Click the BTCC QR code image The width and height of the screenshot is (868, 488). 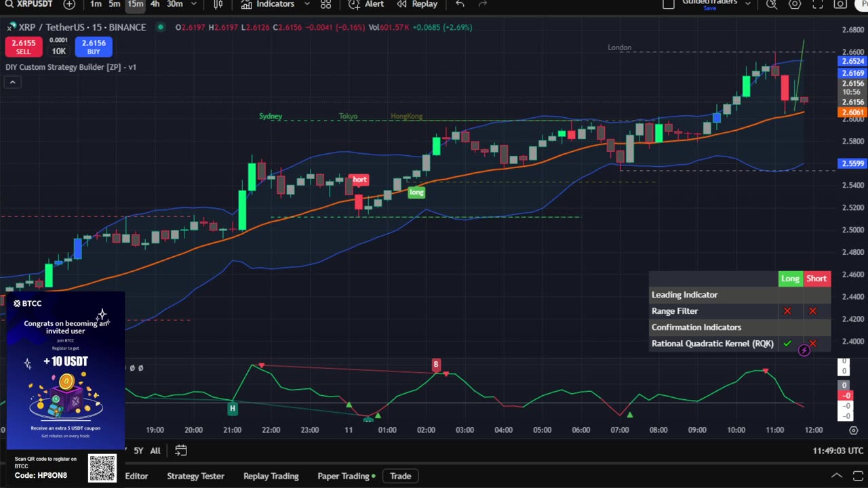(102, 468)
